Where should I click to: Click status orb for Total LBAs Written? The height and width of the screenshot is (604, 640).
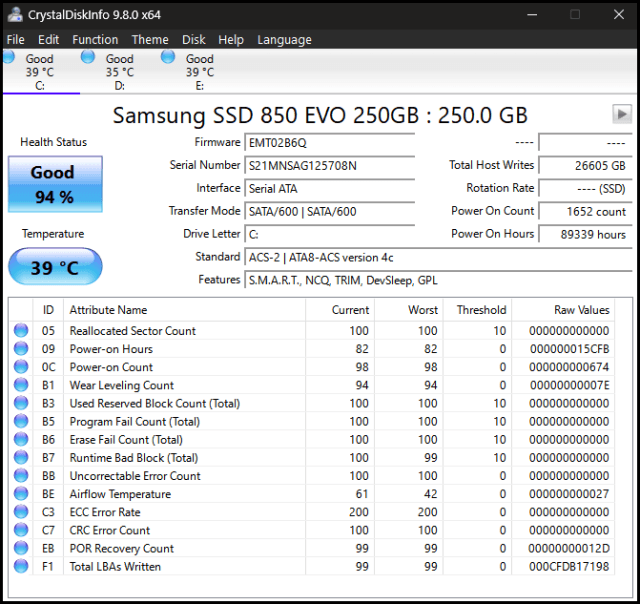point(21,566)
